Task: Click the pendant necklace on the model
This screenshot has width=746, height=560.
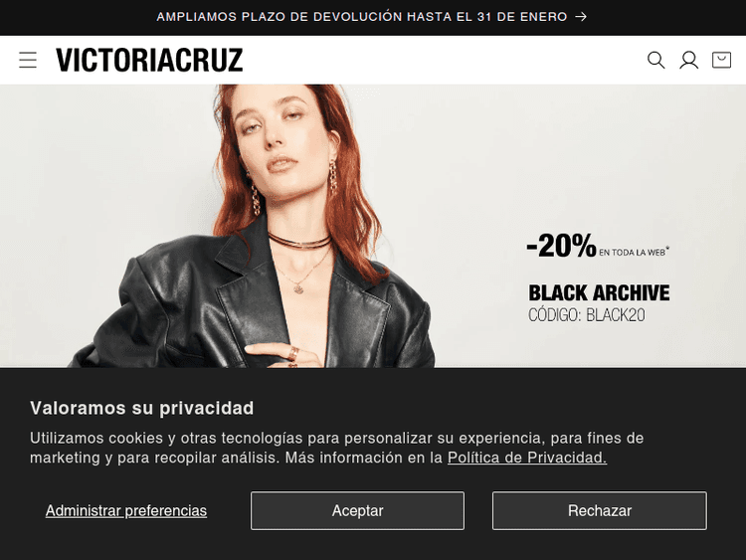Action: point(299,287)
